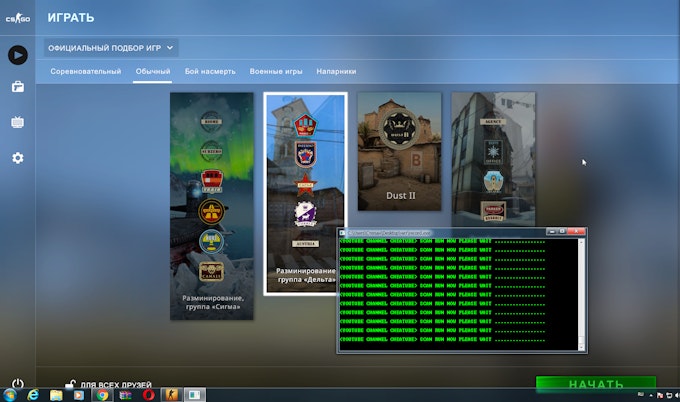
Task: Switch to Соревновательный tab
Action: [x=85, y=72]
